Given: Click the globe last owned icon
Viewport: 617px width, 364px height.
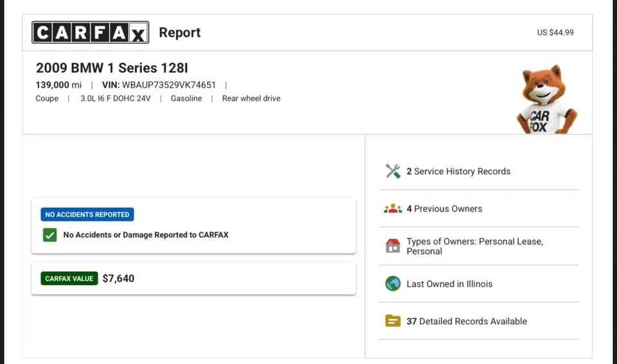Looking at the screenshot, I should tap(393, 283).
